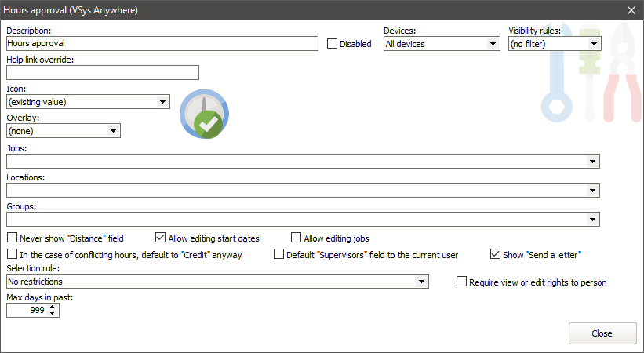The width and height of the screenshot is (644, 353).
Task: Toggle default to "Credit" for conflicting hours
Action: pyautogui.click(x=12, y=254)
